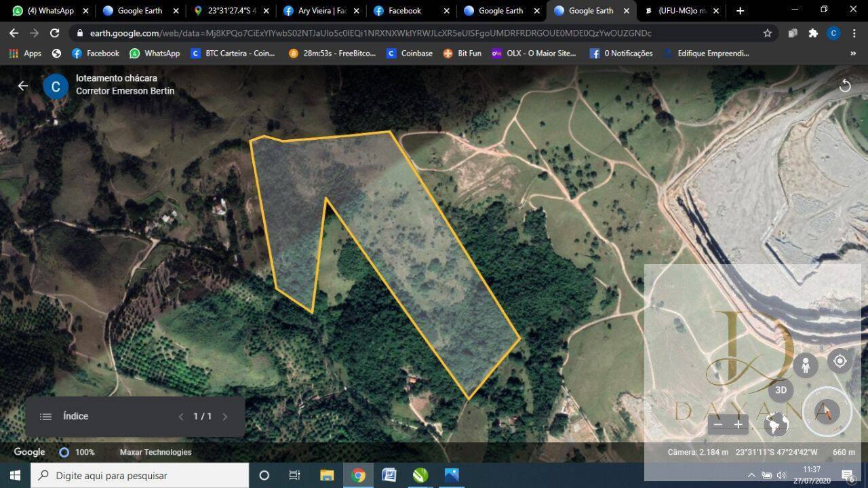Bookmark this page with star icon

767,33
